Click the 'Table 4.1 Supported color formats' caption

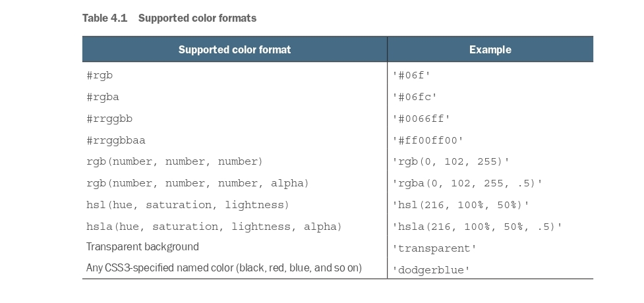point(169,18)
